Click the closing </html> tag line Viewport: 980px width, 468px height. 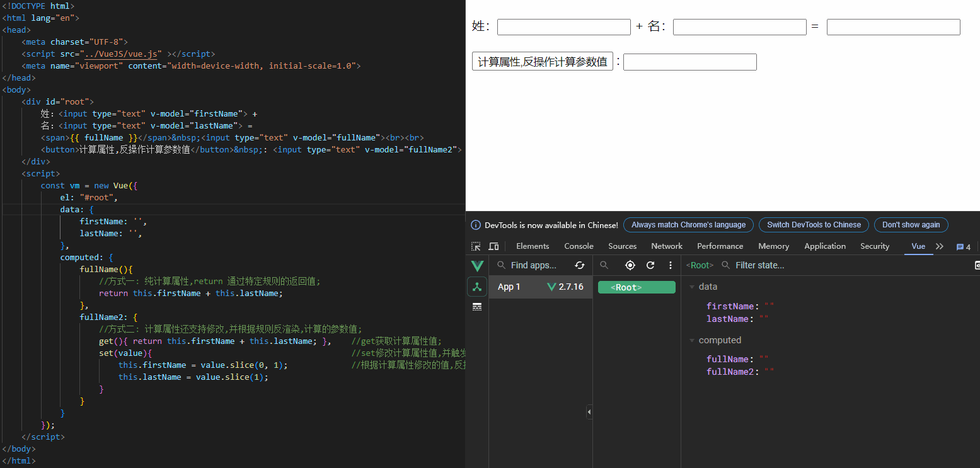(19, 460)
